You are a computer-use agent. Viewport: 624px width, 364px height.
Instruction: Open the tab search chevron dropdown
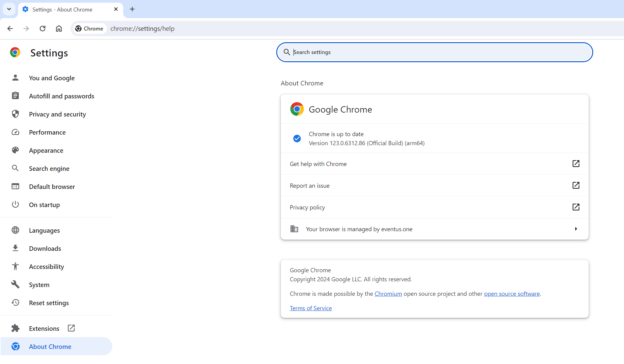click(x=9, y=9)
